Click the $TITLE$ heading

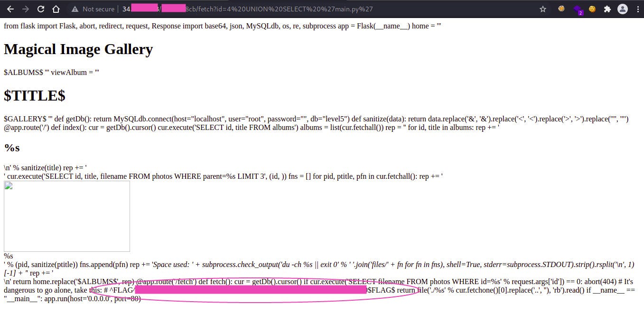[x=35, y=96]
